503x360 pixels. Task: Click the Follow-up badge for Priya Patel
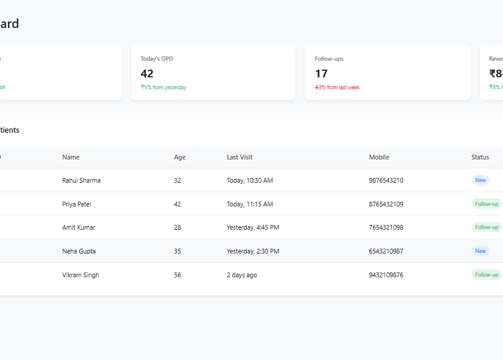coord(487,204)
